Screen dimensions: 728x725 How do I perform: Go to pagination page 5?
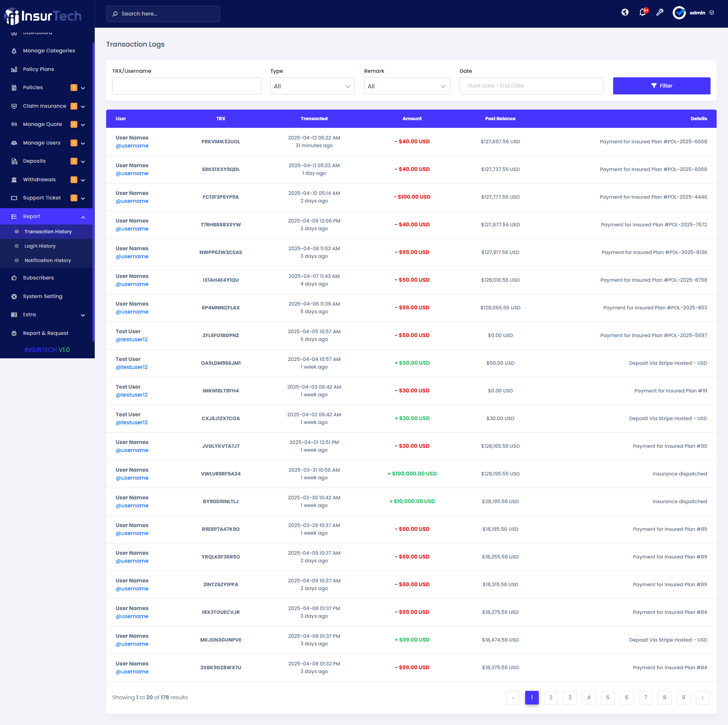[x=607, y=697]
